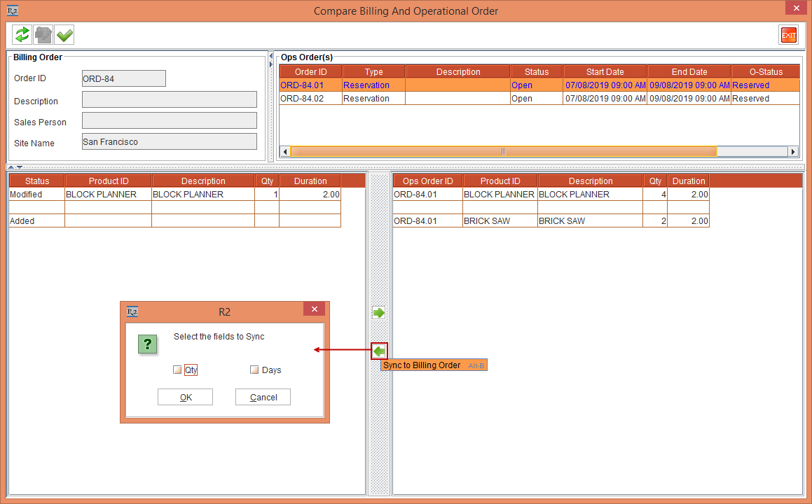Click OK to confirm sync fields
The height and width of the screenshot is (504, 812).
pos(185,397)
